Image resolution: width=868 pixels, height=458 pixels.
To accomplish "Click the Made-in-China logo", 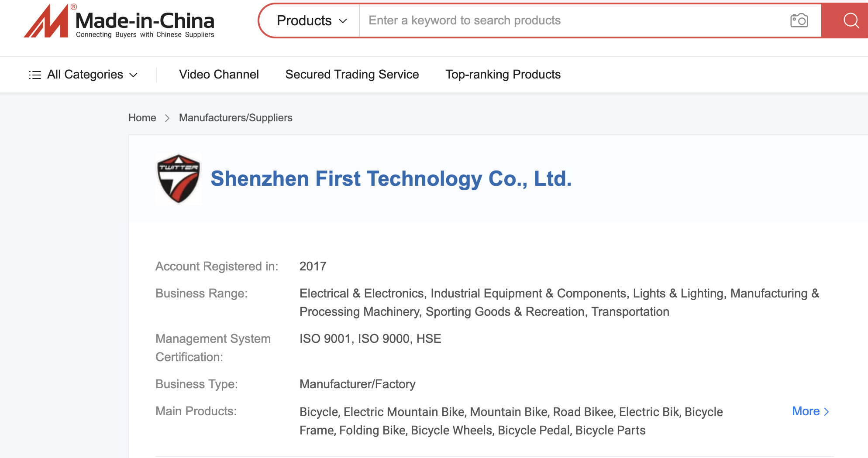I will (x=46, y=21).
